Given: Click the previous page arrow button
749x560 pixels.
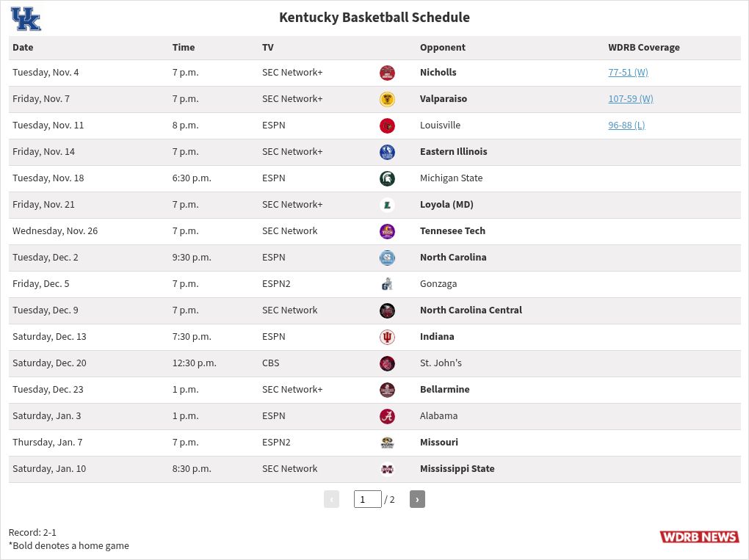Looking at the screenshot, I should 331,499.
